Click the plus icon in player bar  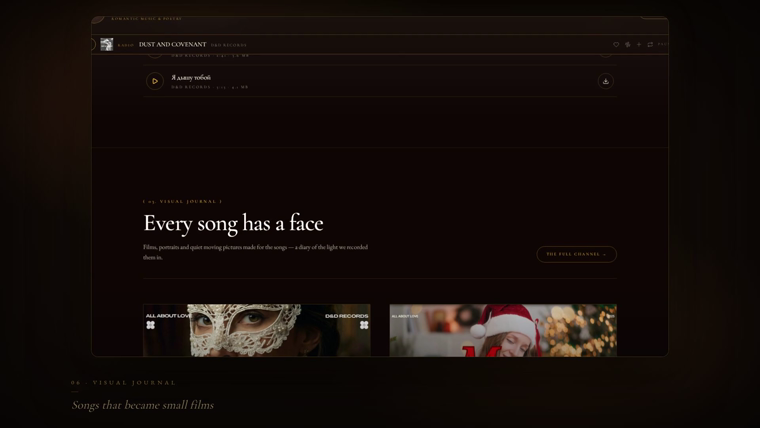[639, 45]
